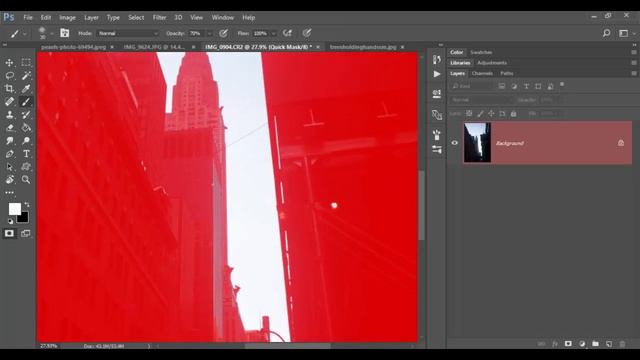The height and width of the screenshot is (360, 640).
Task: Open the Search icon in options bar
Action: [607, 33]
